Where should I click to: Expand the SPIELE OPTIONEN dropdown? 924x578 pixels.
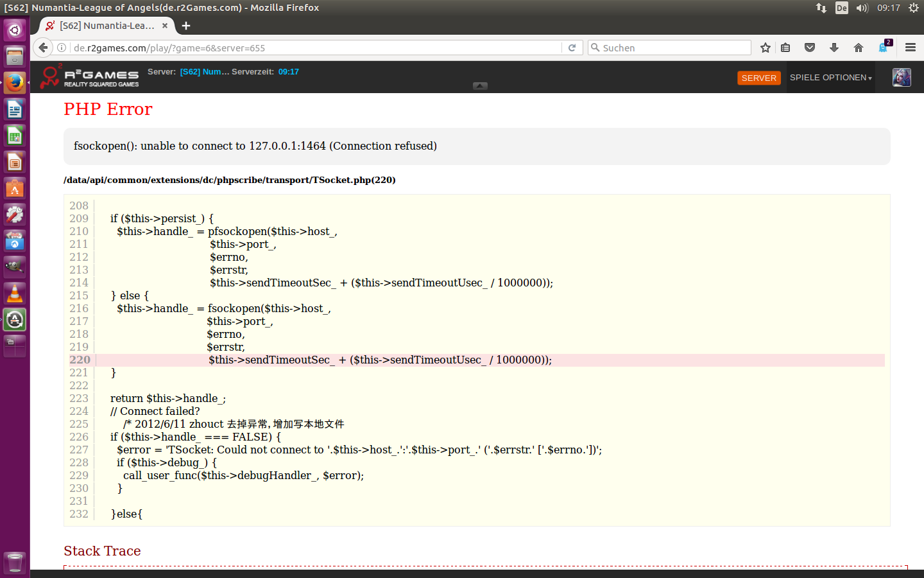[830, 78]
